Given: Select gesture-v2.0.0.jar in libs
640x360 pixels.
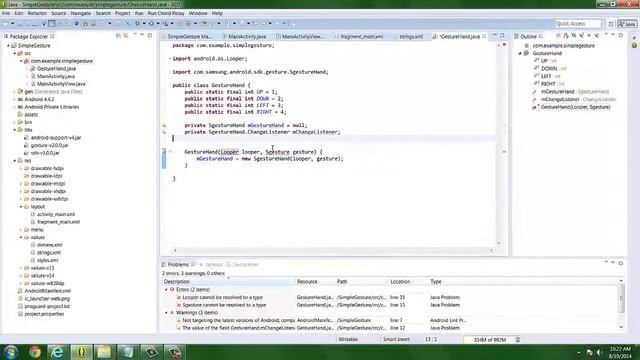Looking at the screenshot, I should click(49, 145).
